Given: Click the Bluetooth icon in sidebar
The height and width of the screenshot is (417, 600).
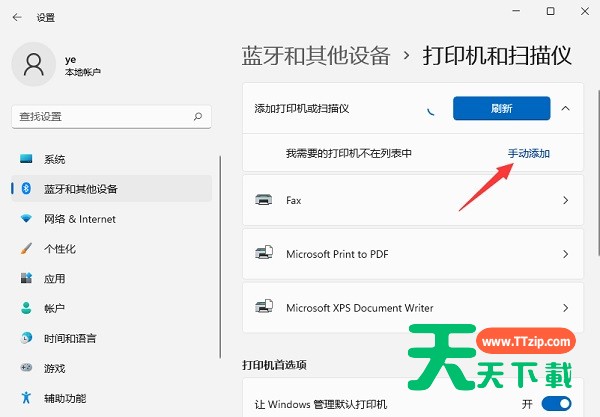Looking at the screenshot, I should (26, 189).
